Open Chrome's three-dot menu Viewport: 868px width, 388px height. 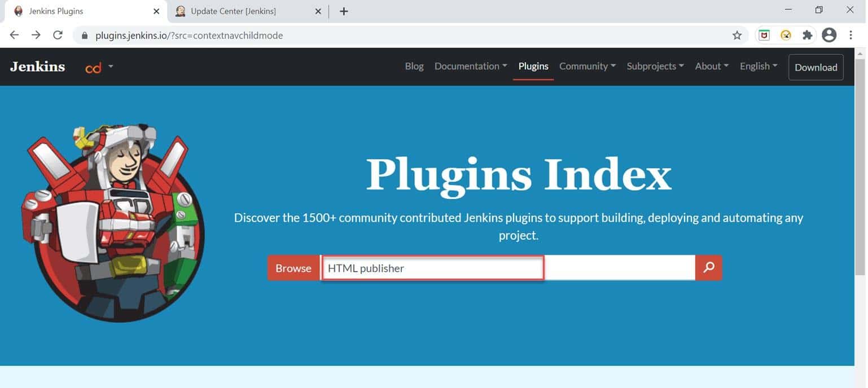click(x=851, y=35)
